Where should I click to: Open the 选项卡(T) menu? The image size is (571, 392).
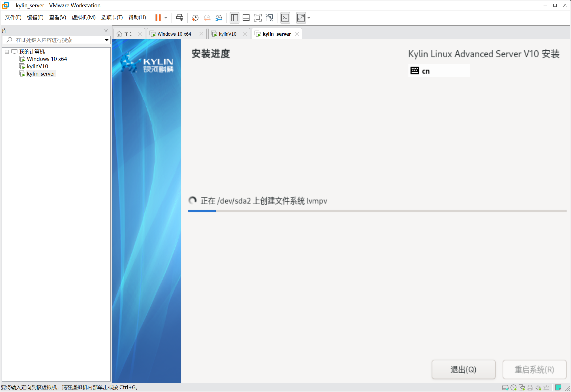[x=112, y=18]
